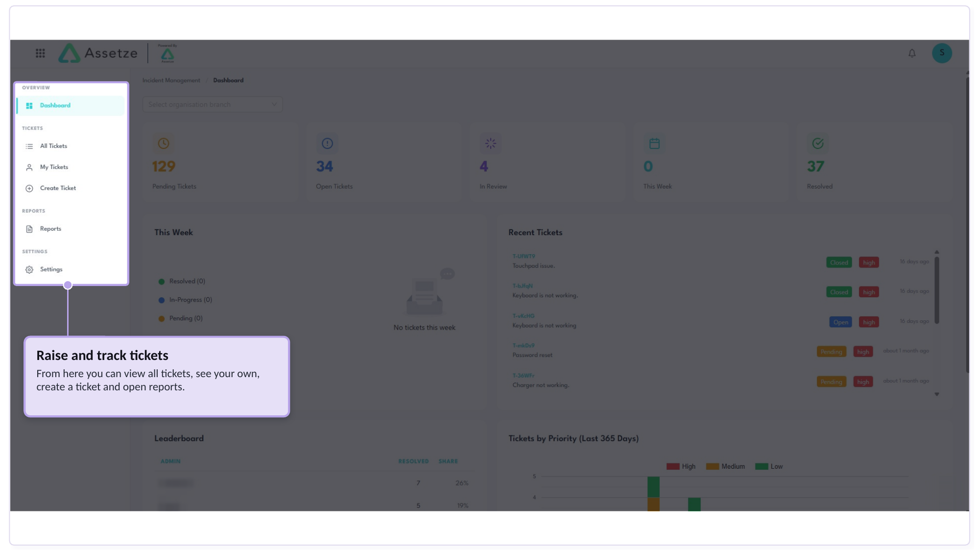
Task: Click the This Week calendar icon
Action: point(654,144)
